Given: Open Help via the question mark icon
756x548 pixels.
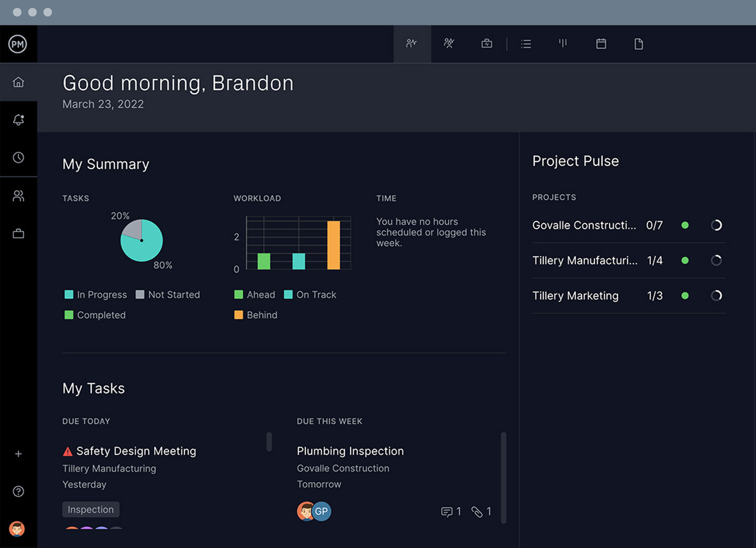Looking at the screenshot, I should pyautogui.click(x=18, y=491).
